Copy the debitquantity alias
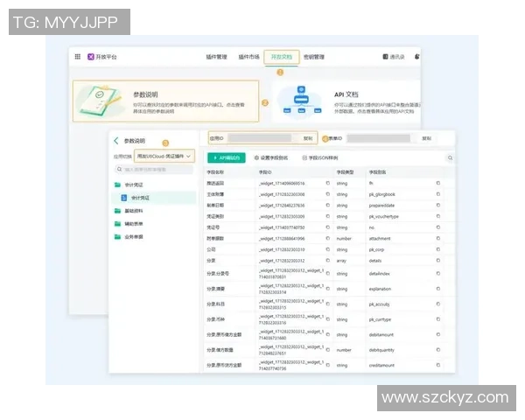The height and width of the screenshot is (420, 525). (x=438, y=350)
